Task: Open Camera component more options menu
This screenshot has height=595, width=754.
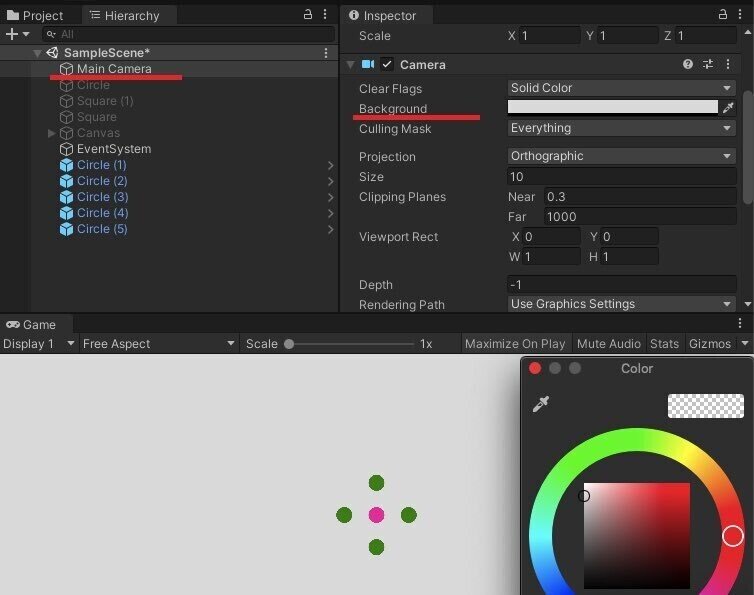Action: point(728,64)
